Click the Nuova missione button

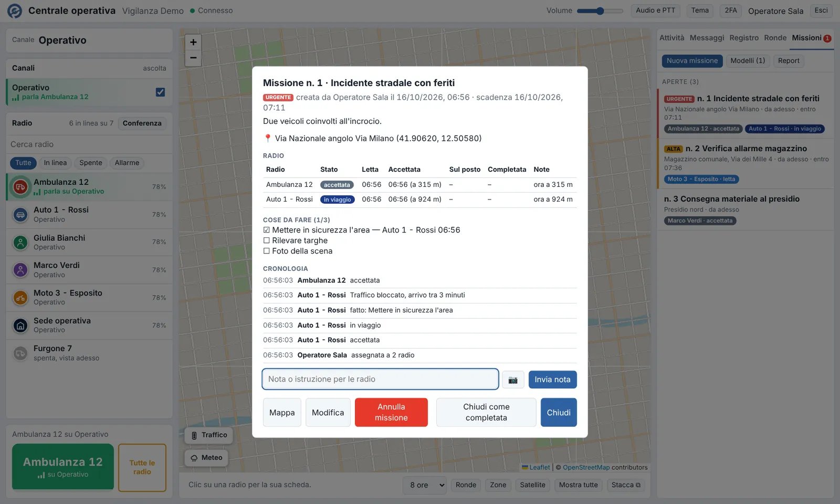(x=692, y=61)
